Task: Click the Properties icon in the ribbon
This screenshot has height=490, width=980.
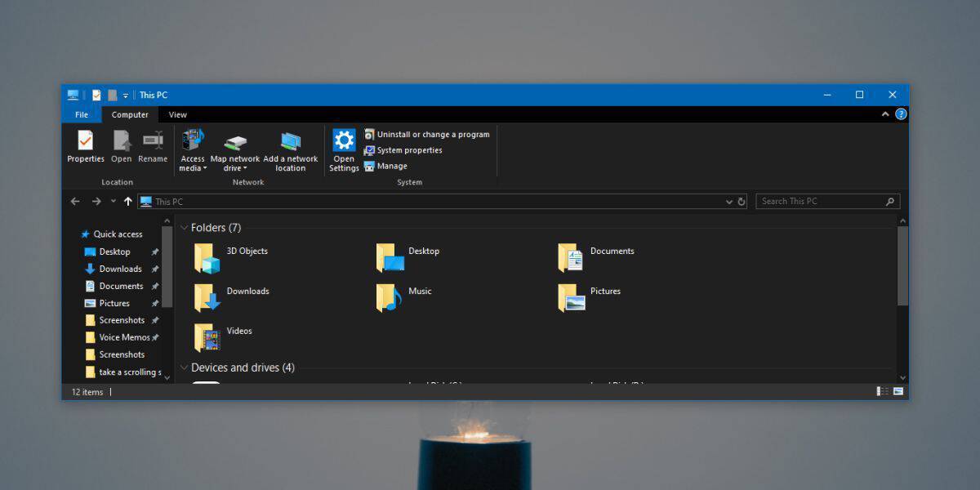Action: [86, 140]
